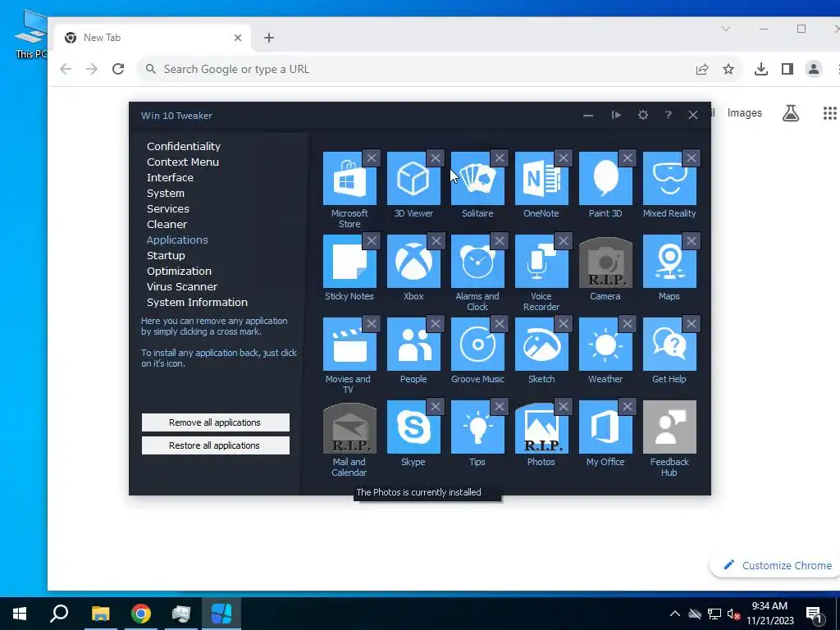Show the System Information section
Image resolution: width=840 pixels, height=630 pixels.
(x=197, y=302)
